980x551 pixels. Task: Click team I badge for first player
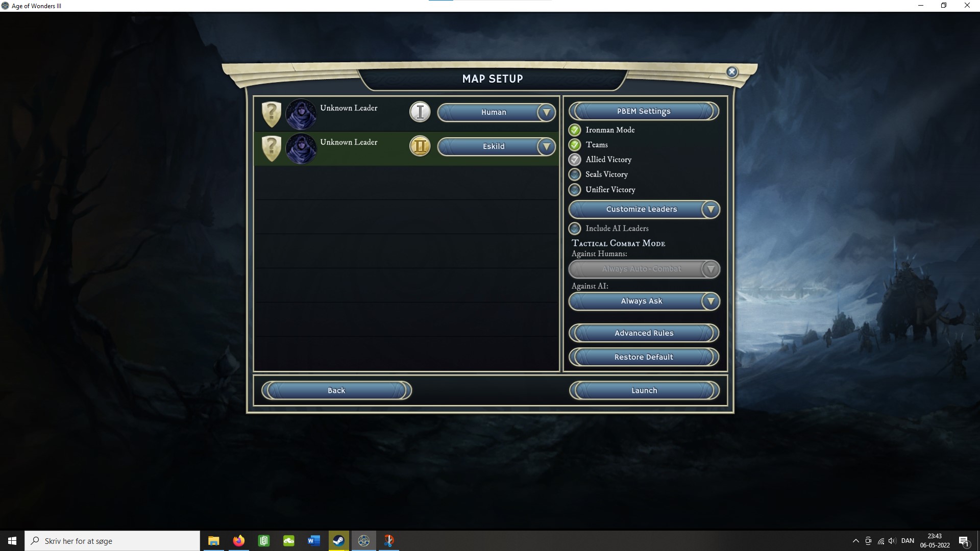pos(420,112)
